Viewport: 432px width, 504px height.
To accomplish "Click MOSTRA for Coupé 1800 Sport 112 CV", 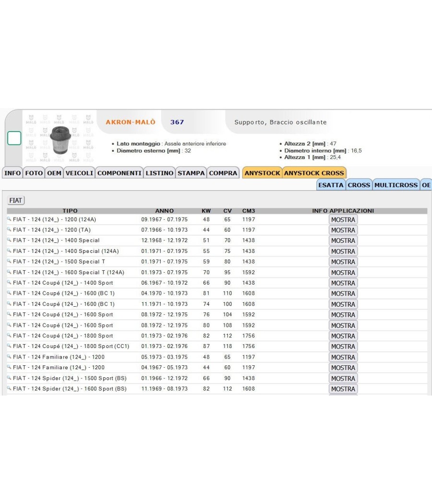I will tap(343, 336).
